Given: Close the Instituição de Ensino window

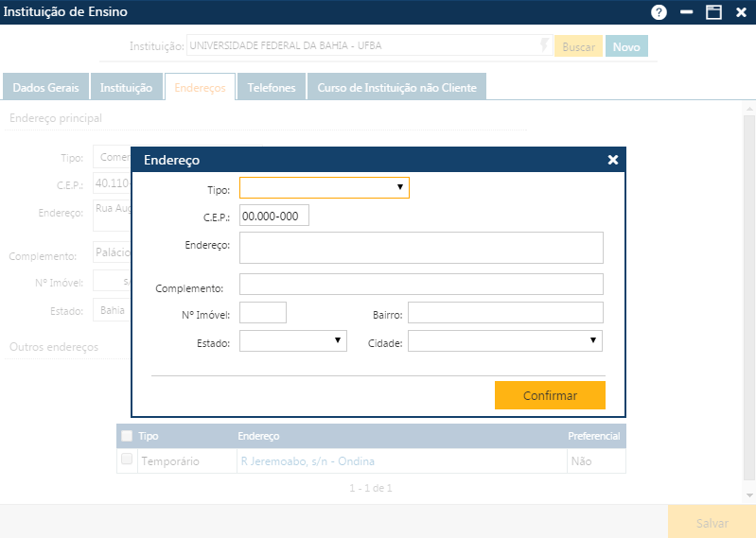Looking at the screenshot, I should point(740,12).
